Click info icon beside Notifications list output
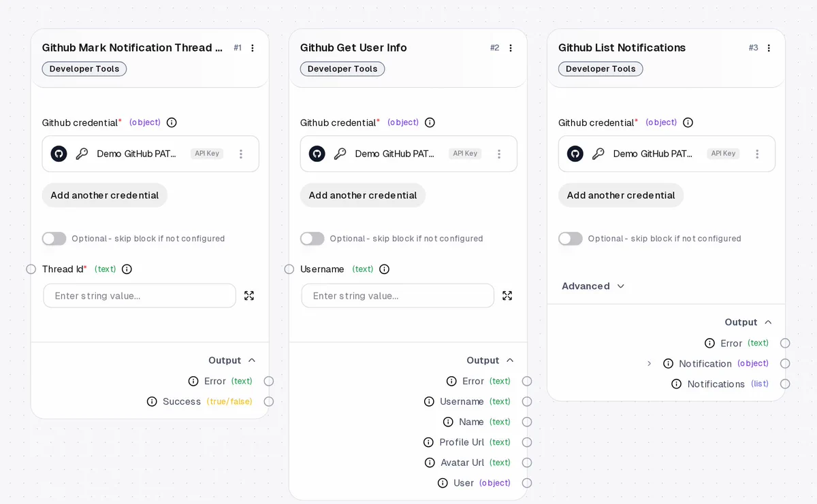 click(676, 384)
